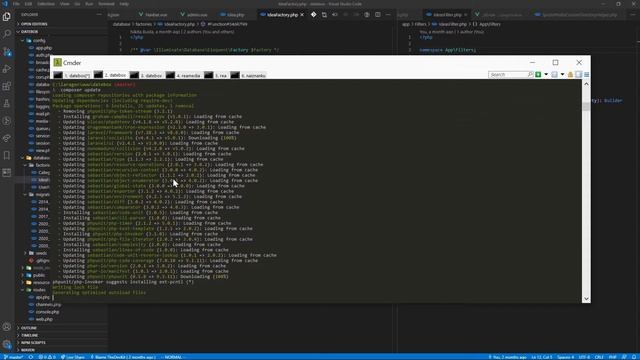Screen dimensions: 640x360
Task: Click master branch in status bar
Action: pyautogui.click(x=13, y=357)
